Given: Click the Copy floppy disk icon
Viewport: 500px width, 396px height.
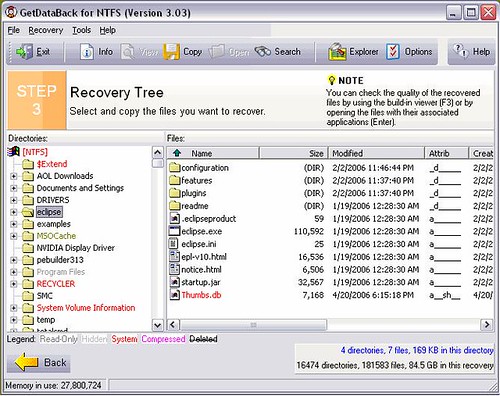Looking at the screenshot, I should (x=171, y=52).
